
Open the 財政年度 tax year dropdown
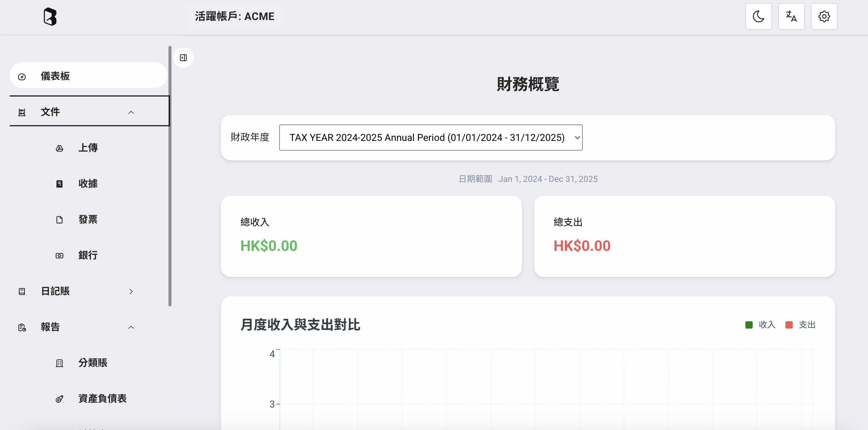430,138
